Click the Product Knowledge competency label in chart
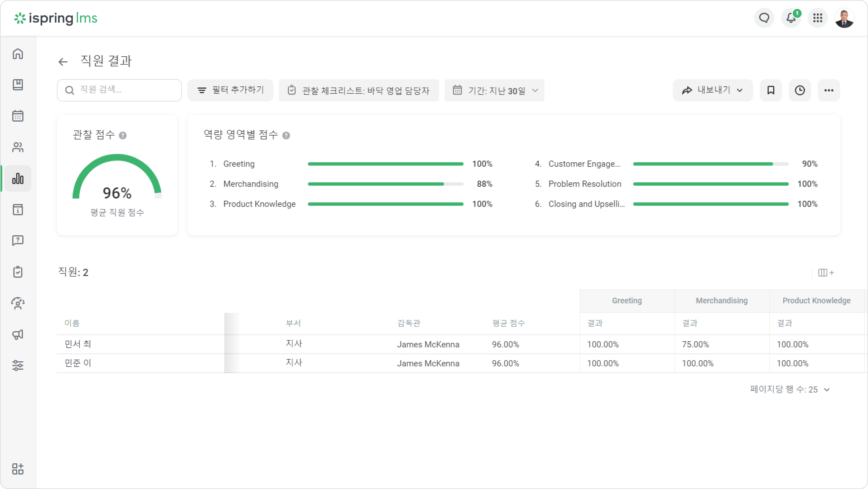Image resolution: width=868 pixels, height=489 pixels. click(x=259, y=204)
